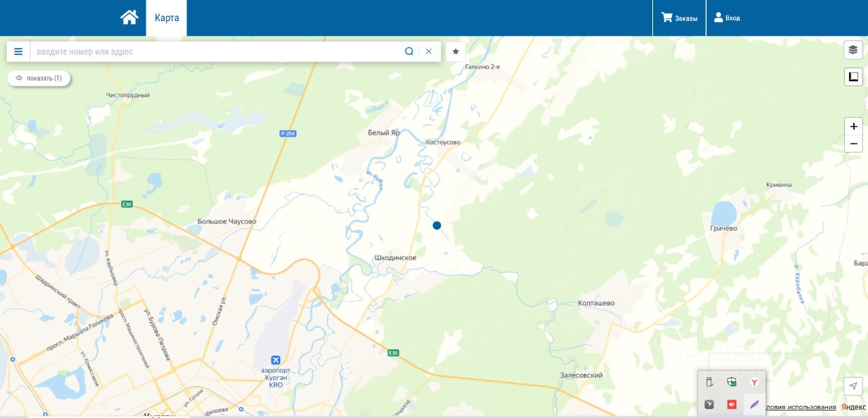
Task: Activate the area selection tool
Action: pos(853,77)
